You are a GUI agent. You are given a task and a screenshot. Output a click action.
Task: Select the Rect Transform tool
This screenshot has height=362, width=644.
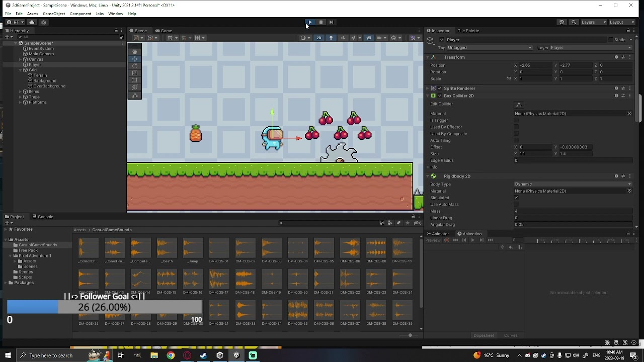pyautogui.click(x=134, y=79)
